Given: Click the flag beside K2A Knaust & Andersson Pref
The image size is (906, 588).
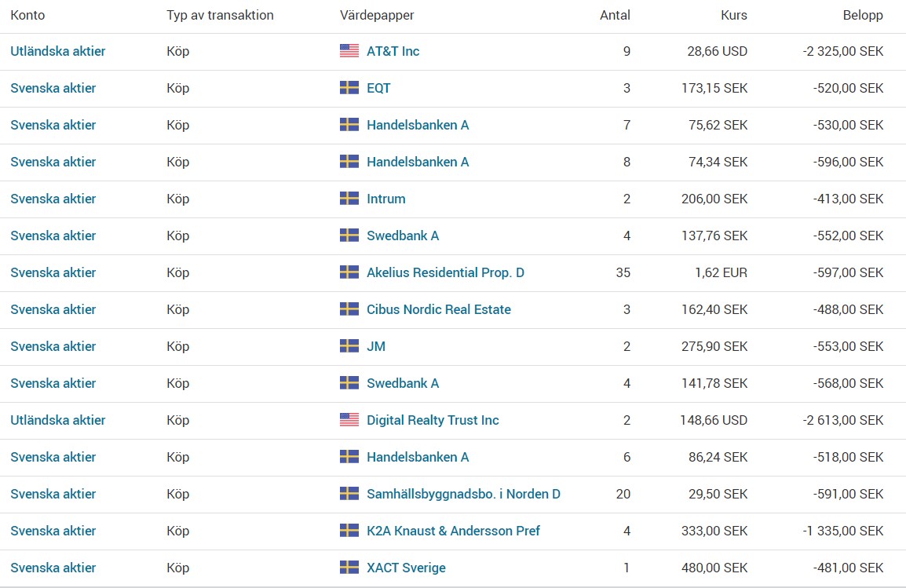Looking at the screenshot, I should point(349,531).
